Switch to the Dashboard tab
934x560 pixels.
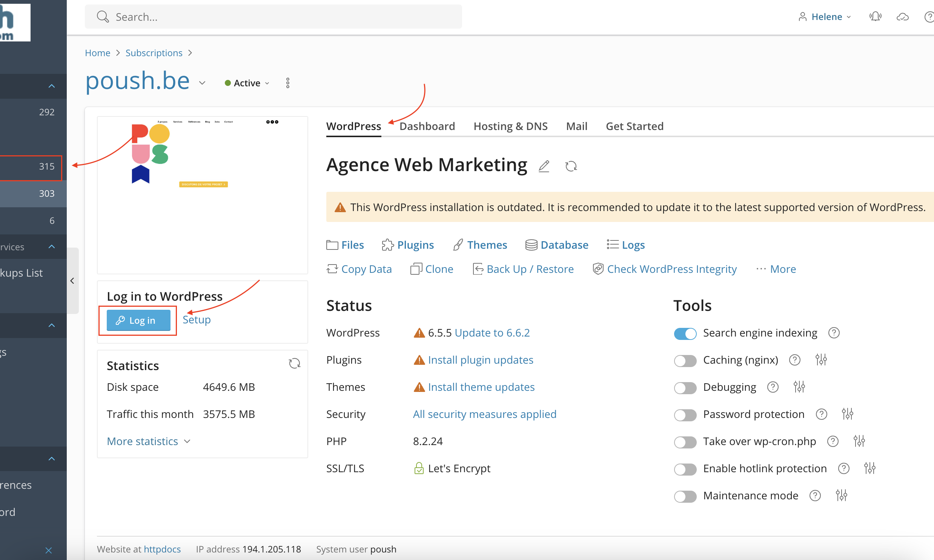point(427,126)
